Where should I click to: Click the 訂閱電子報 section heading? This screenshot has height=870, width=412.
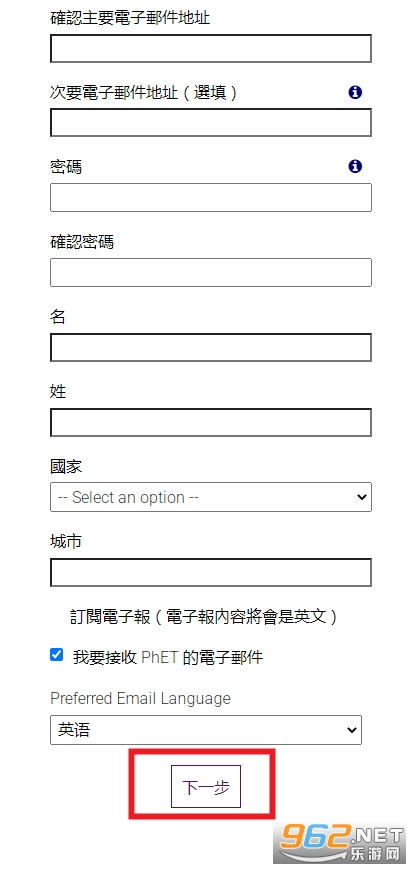(x=204, y=617)
